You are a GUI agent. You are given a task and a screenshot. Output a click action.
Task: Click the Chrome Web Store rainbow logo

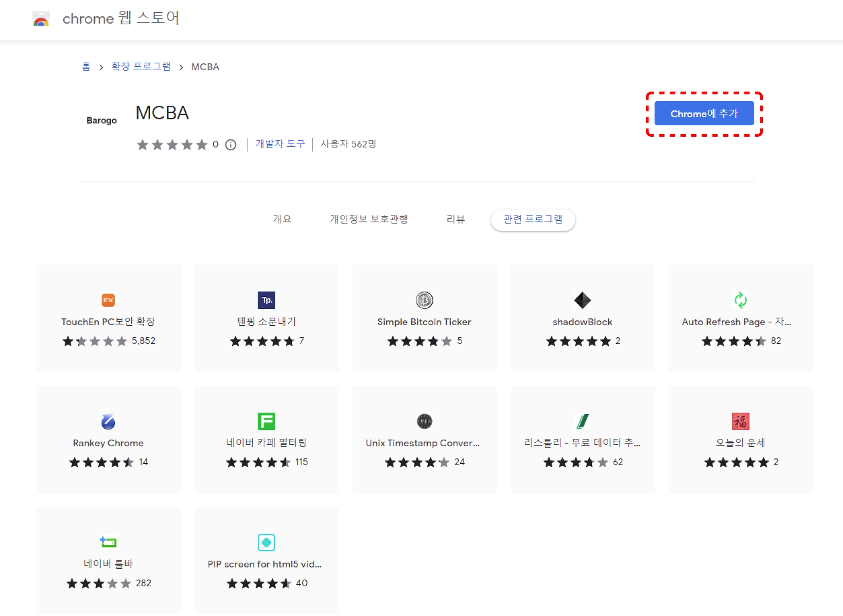point(41,19)
